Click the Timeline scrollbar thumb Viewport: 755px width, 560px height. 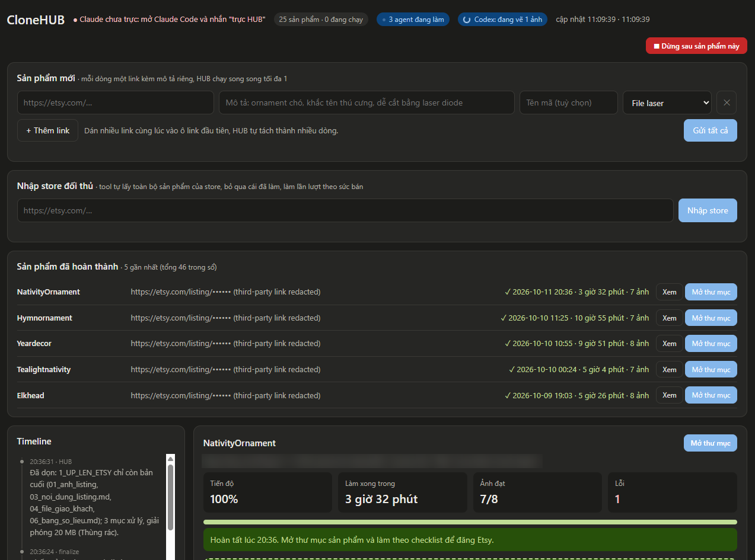[171, 497]
